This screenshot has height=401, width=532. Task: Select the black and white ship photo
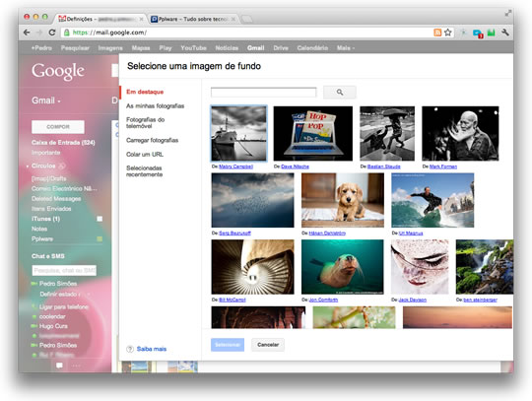[x=238, y=133]
